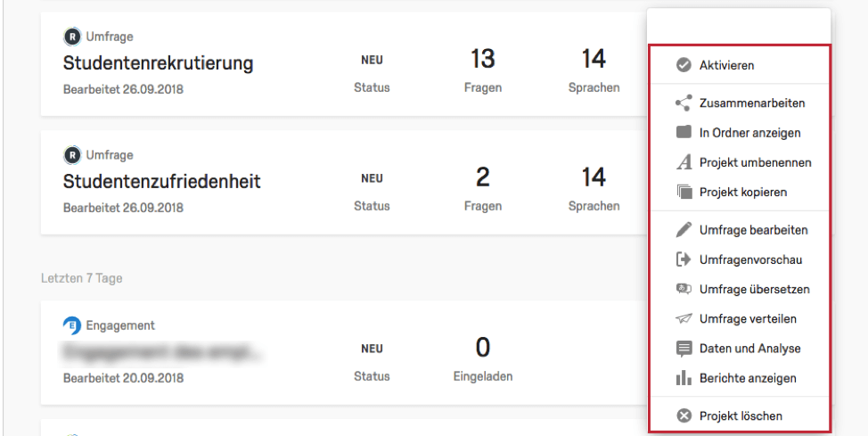Viewport: 868px width, 436px height.
Task: Open the Studentenrekrutierung survey project
Action: (x=159, y=63)
